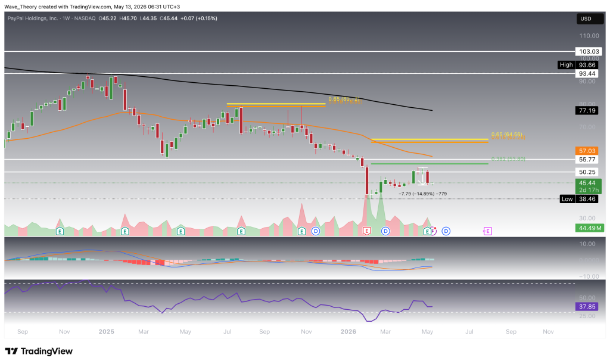The image size is (610, 364).
Task: Click the 2d 17h countdown label
Action: tap(589, 190)
